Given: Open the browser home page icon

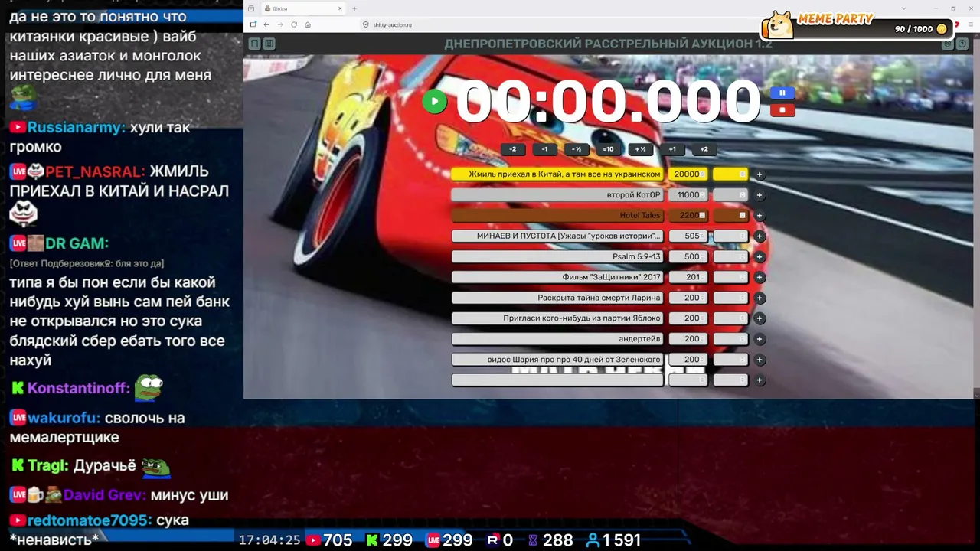Looking at the screenshot, I should click(308, 24).
